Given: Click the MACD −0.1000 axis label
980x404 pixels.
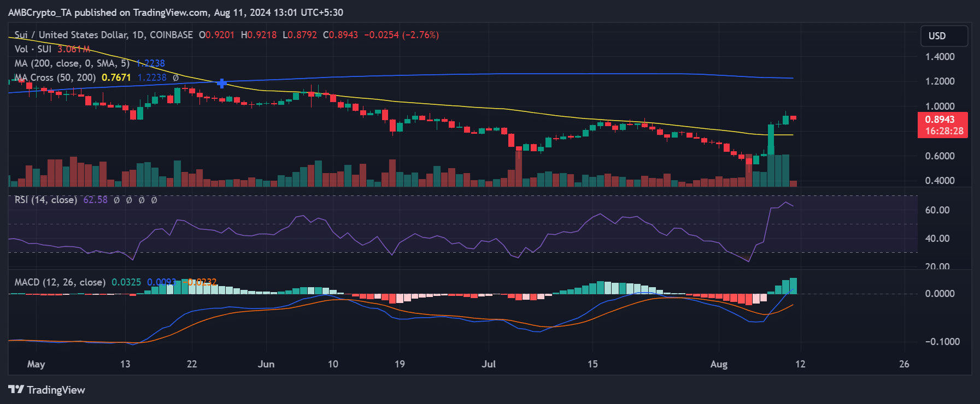Looking at the screenshot, I should point(942,342).
